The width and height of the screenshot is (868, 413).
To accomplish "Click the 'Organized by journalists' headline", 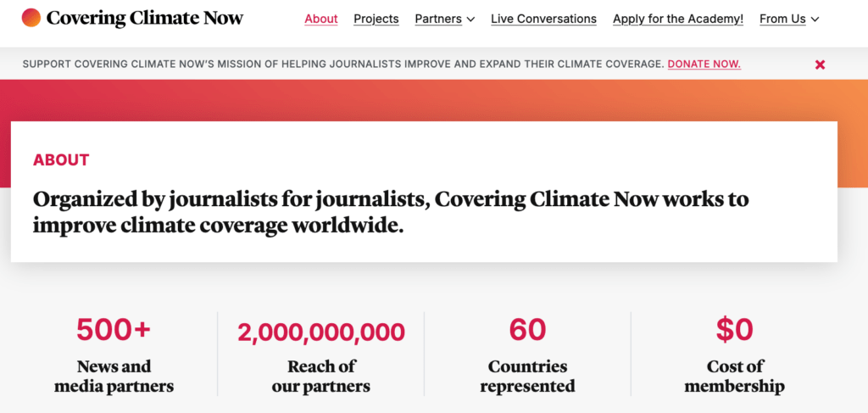I will pyautogui.click(x=391, y=213).
